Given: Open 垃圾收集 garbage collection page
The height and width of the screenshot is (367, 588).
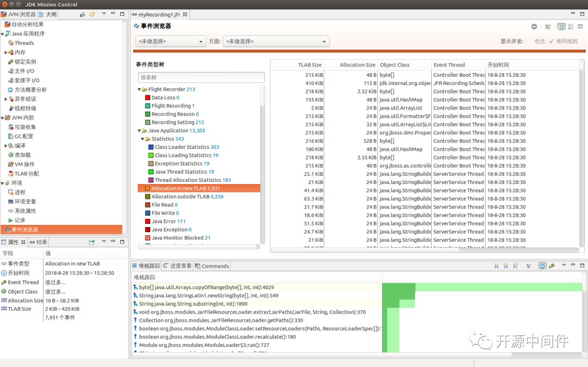Looking at the screenshot, I should coord(25,127).
